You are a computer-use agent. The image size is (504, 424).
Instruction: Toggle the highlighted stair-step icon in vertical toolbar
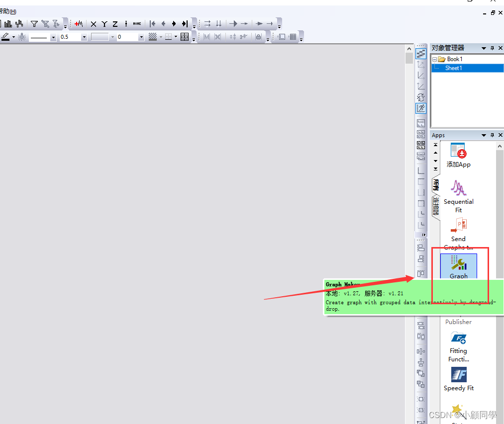tap(421, 54)
